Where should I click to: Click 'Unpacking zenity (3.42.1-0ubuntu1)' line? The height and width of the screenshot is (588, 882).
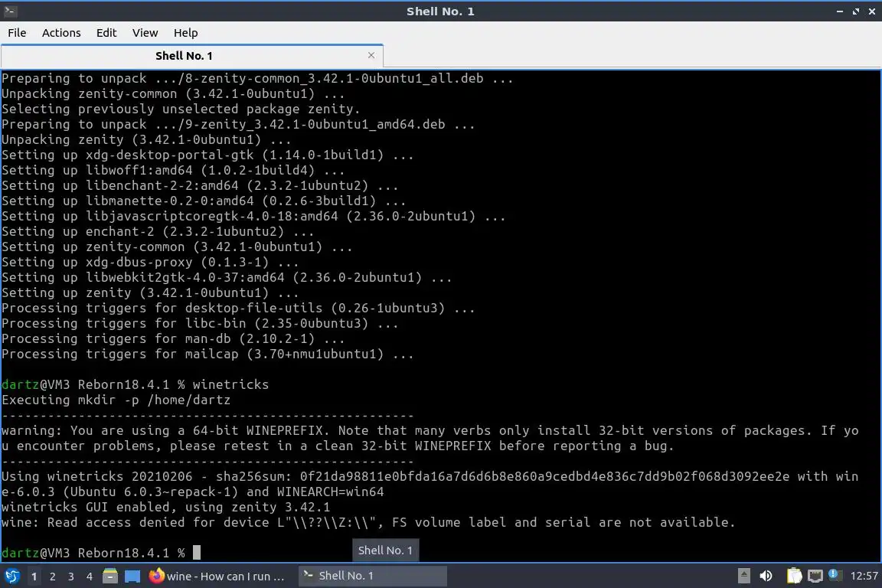click(146, 139)
